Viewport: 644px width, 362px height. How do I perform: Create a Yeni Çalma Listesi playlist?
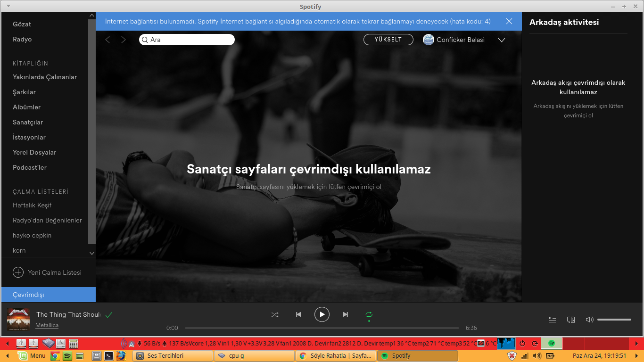47,272
